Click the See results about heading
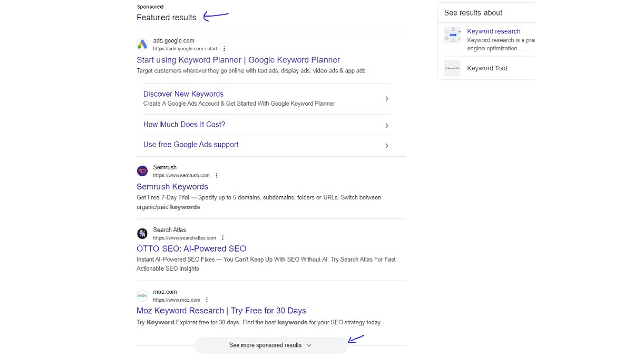Screen dimensions: 644x362 tap(473, 13)
